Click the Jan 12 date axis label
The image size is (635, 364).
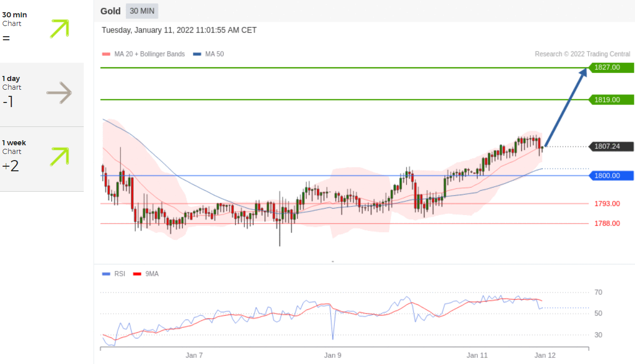(544, 355)
